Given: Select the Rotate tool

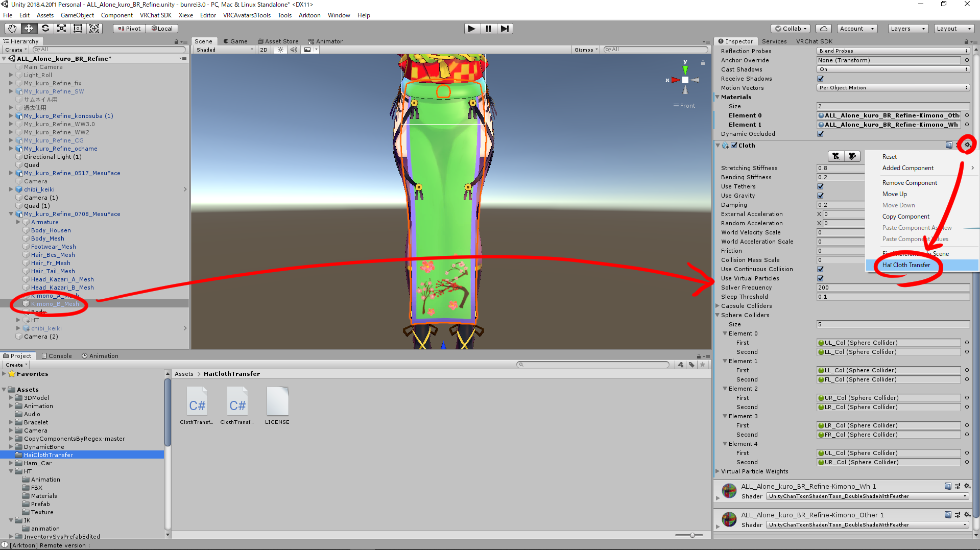Looking at the screenshot, I should coord(45,29).
